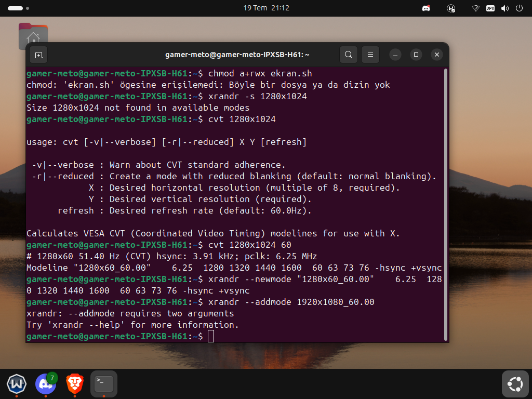Open a new terminal tab
532x399 pixels.
(x=38, y=55)
